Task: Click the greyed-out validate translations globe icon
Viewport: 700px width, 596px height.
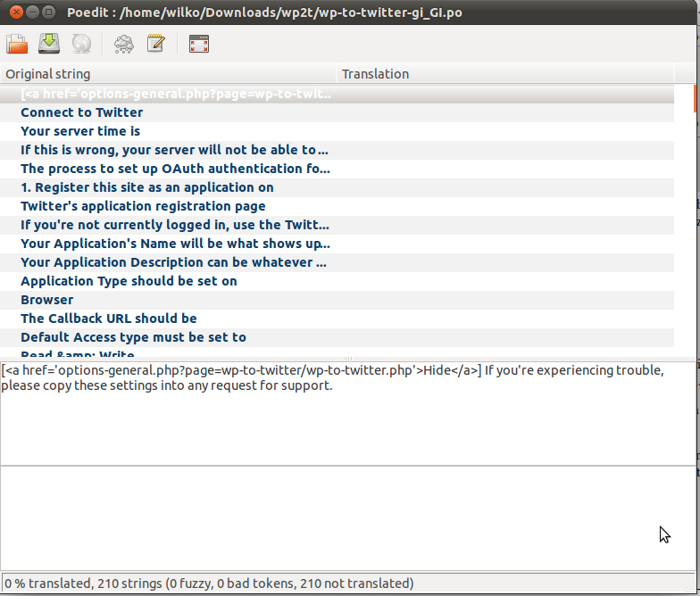Action: [x=82, y=44]
